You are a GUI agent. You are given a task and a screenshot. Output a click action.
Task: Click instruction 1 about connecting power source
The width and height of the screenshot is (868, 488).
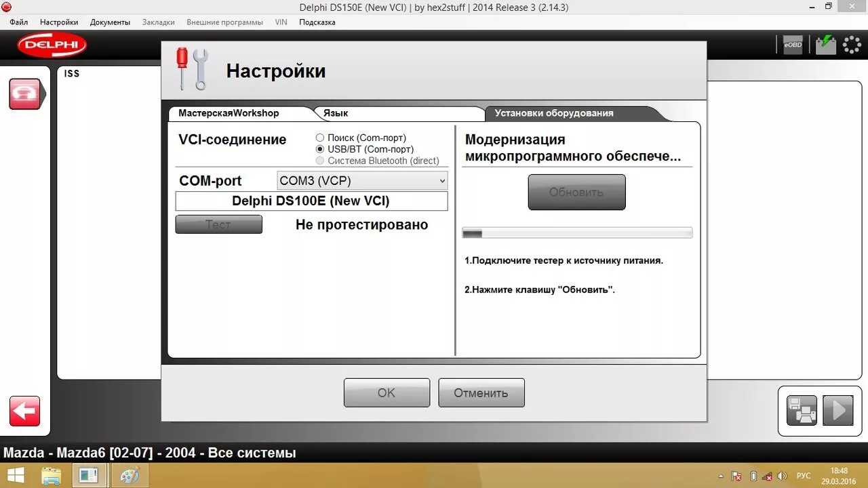click(564, 260)
